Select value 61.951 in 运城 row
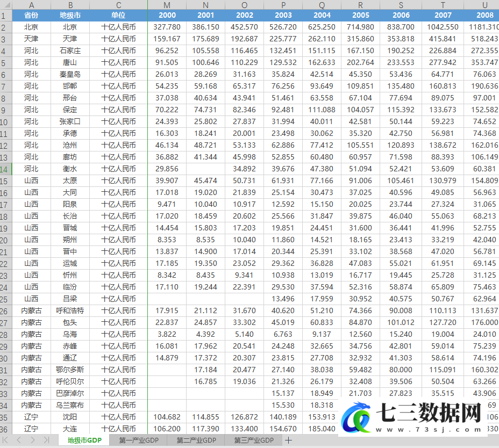Screen dimensions: 499x448 [x=443, y=264]
